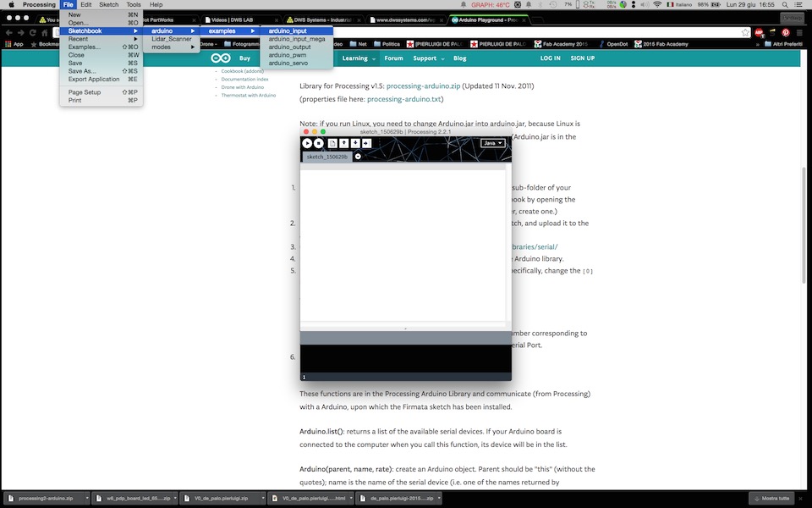Run the sketch with the Play button
Image resolution: width=812 pixels, height=508 pixels.
point(307,143)
